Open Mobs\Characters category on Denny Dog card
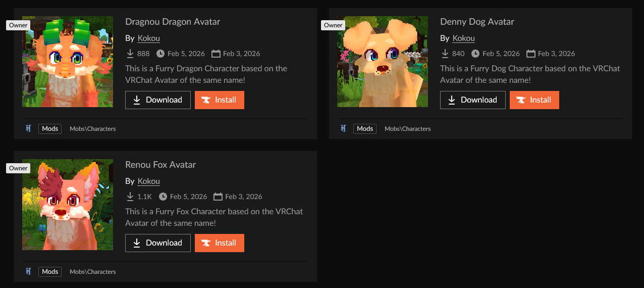Image resolution: width=644 pixels, height=288 pixels. pyautogui.click(x=408, y=129)
